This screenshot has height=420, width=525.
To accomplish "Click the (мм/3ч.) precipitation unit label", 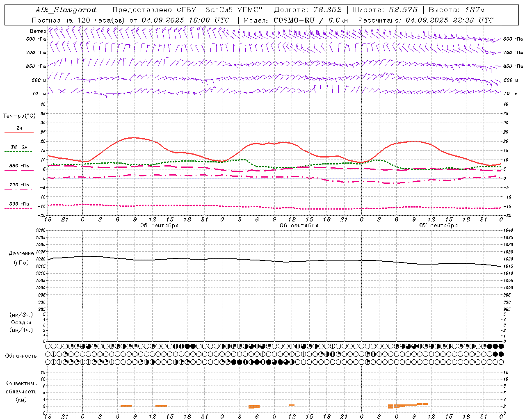I will (21, 315).
